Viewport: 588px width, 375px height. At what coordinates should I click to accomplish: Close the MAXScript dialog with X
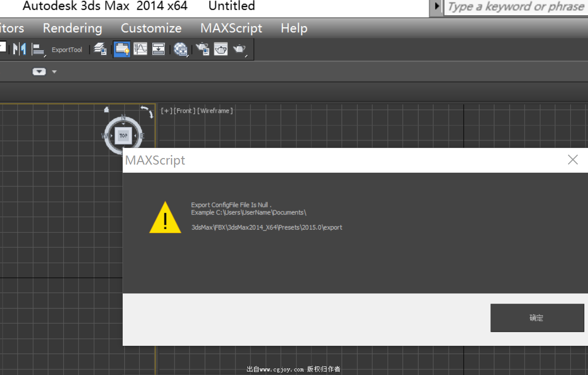click(572, 160)
